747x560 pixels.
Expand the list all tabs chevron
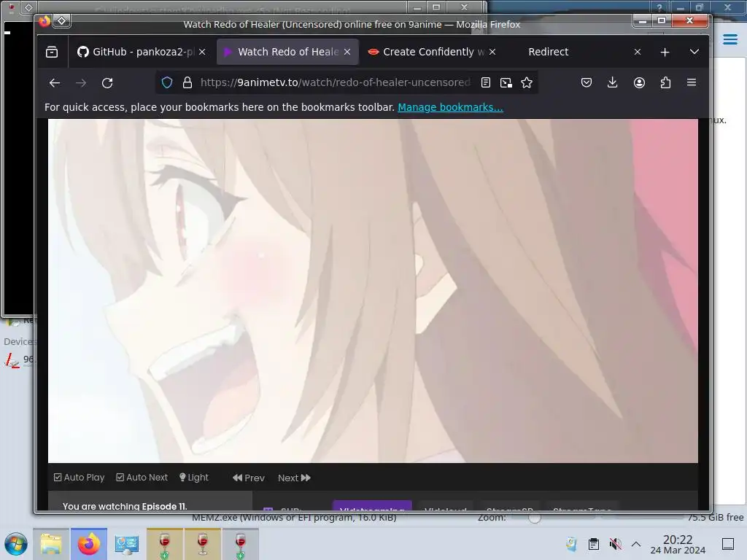coord(694,52)
